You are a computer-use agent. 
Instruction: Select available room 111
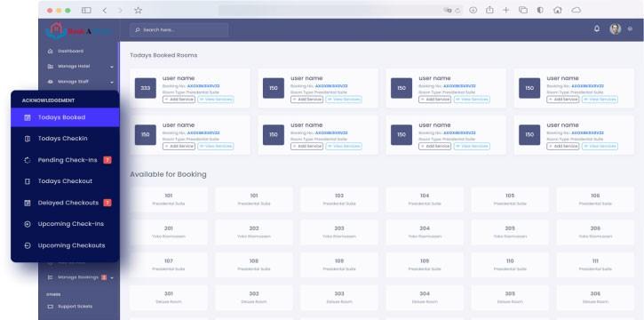point(595,265)
